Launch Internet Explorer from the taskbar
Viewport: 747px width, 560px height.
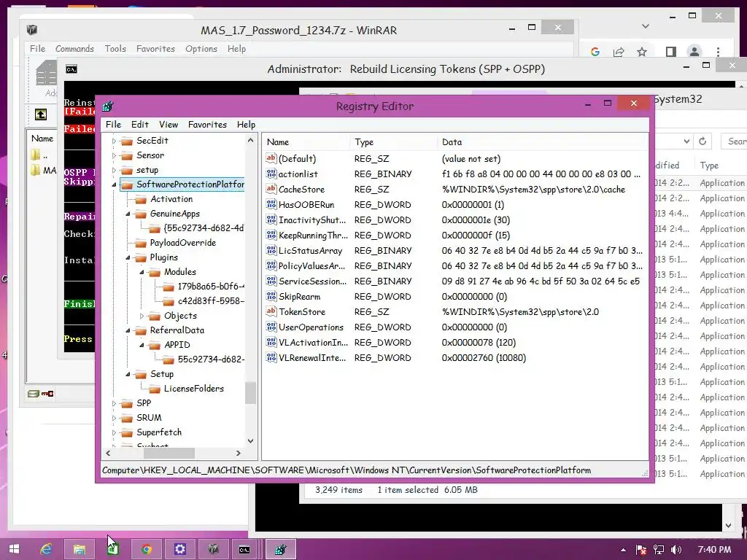[x=46, y=549]
